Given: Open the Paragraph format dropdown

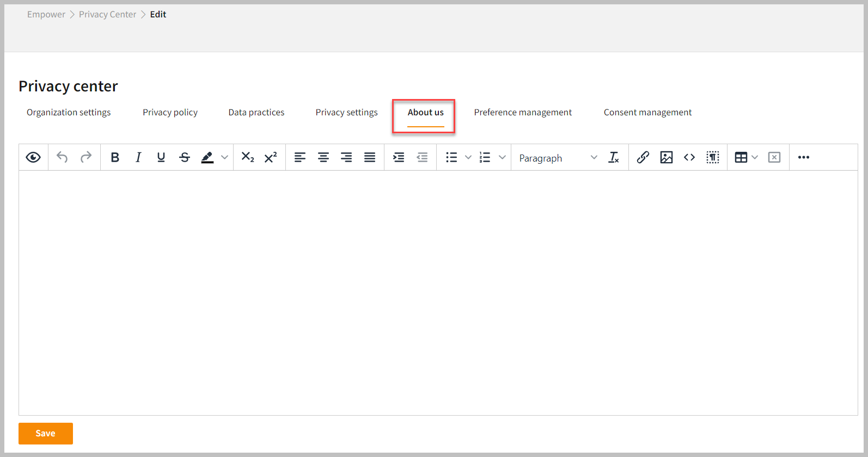Looking at the screenshot, I should coord(558,158).
